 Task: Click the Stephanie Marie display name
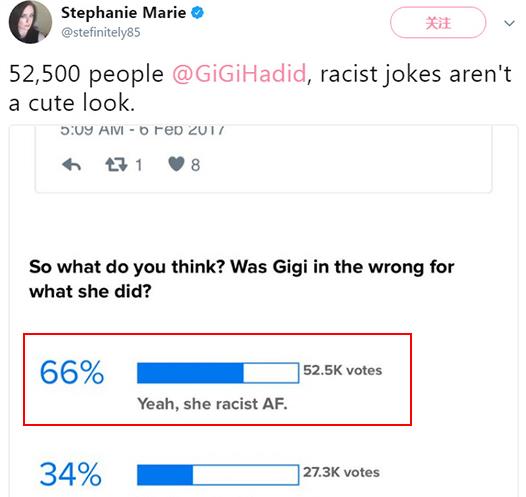pyautogui.click(x=123, y=13)
